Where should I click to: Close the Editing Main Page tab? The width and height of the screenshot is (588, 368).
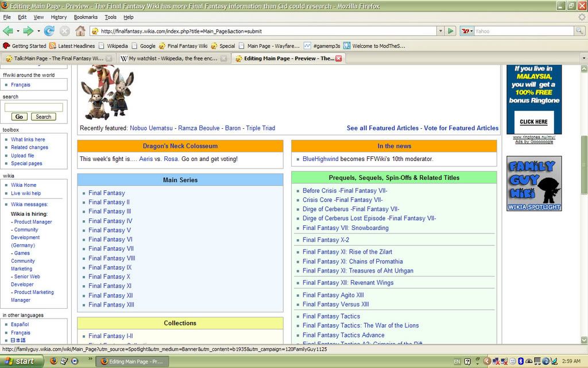(339, 58)
